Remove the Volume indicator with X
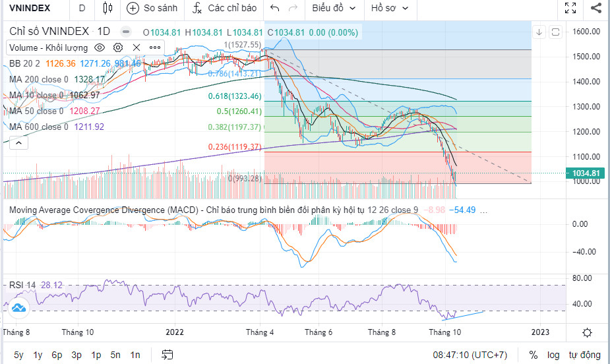Viewport: 610px width, 364px height. click(x=136, y=47)
